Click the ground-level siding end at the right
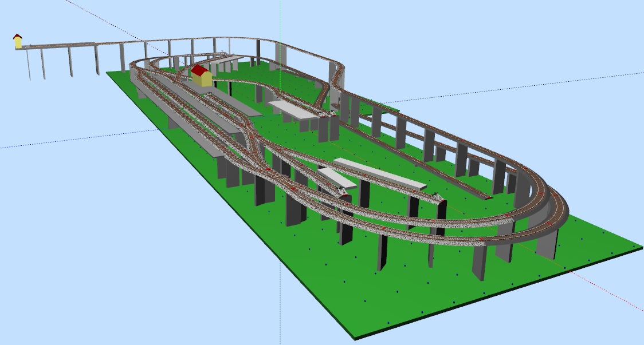 pos(486,196)
